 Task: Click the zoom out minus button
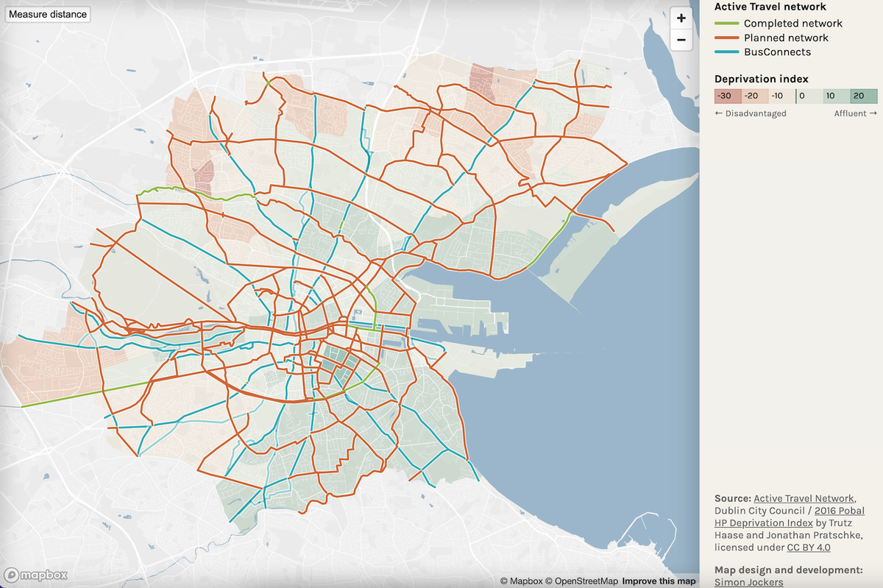[x=681, y=39]
